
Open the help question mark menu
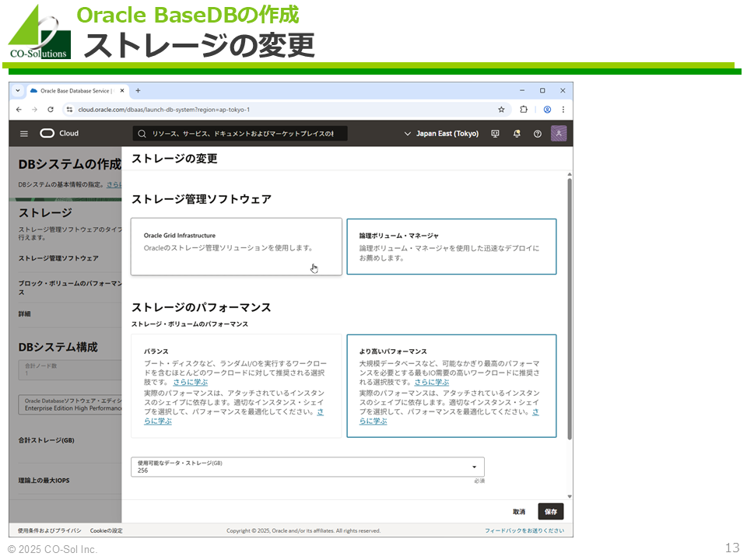(x=538, y=134)
